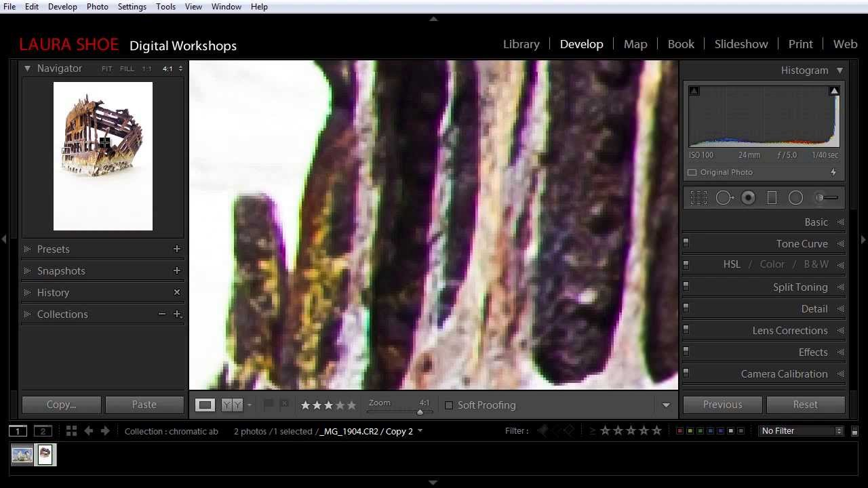Switch to the Library module
The width and height of the screenshot is (868, 488).
coord(521,43)
